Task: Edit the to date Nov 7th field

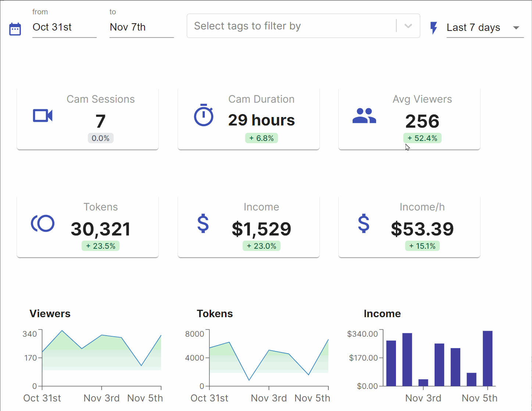Action: (x=142, y=27)
